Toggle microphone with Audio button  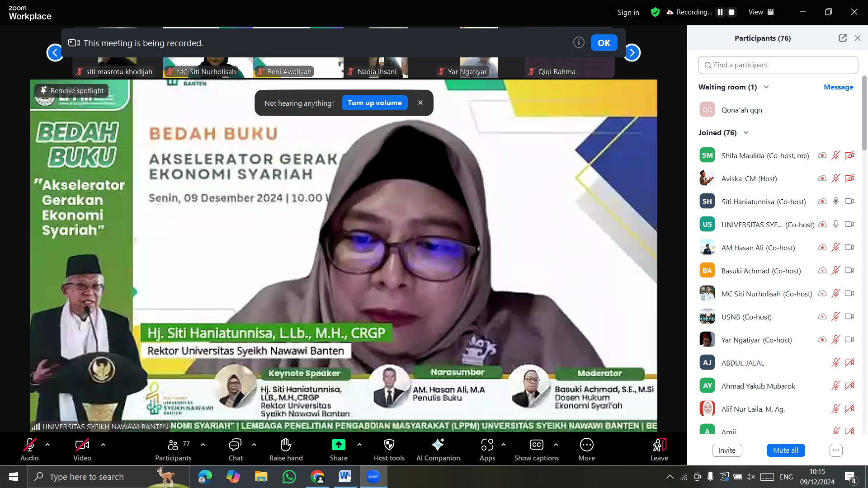coord(29,445)
